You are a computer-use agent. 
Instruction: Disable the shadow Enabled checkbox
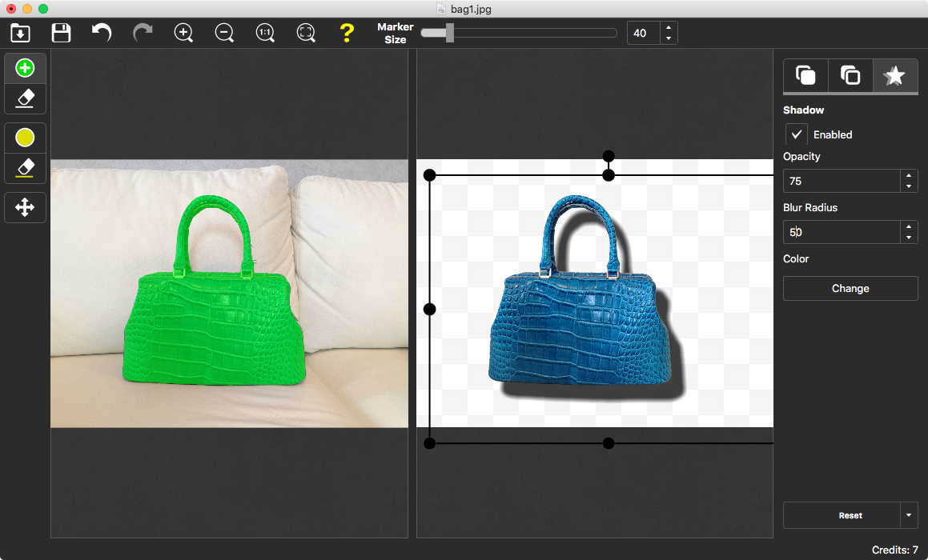[x=797, y=134]
